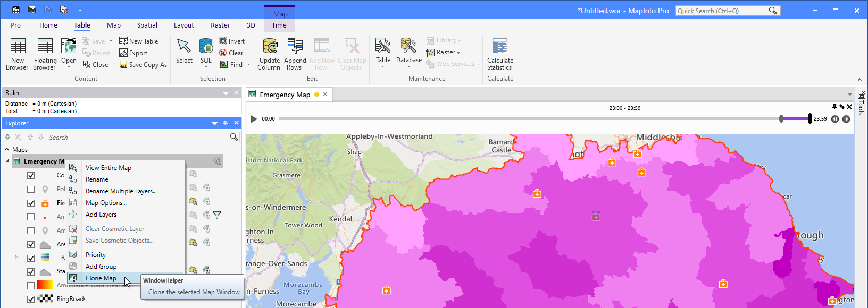The image size is (868, 308).
Task: Enable the Ambulance_Data_Heatmap layer checkbox
Action: click(x=31, y=285)
